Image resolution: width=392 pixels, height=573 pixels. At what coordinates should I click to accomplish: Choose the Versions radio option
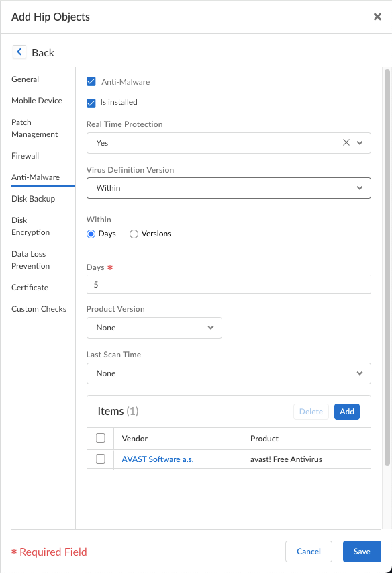tap(134, 234)
